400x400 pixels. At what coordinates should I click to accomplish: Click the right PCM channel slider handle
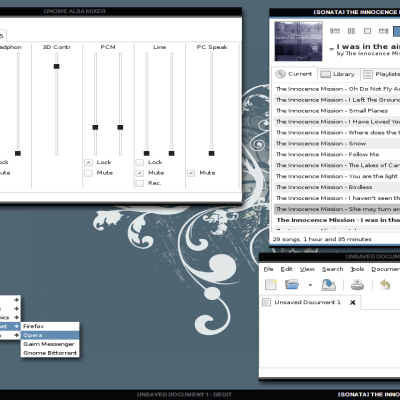(x=120, y=127)
